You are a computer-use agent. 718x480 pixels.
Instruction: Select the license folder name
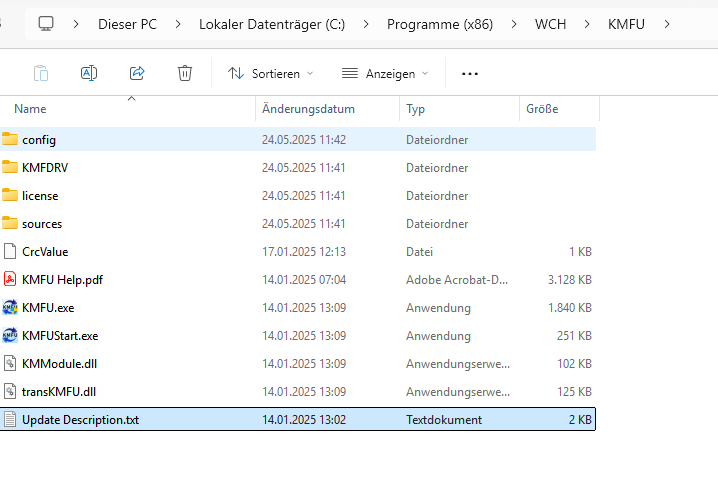tap(40, 196)
